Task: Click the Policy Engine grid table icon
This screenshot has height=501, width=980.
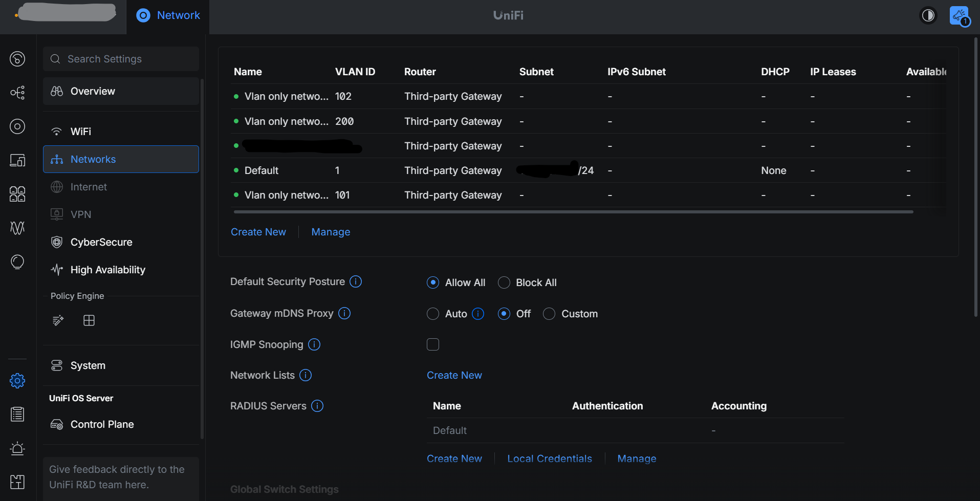Action: (89, 320)
